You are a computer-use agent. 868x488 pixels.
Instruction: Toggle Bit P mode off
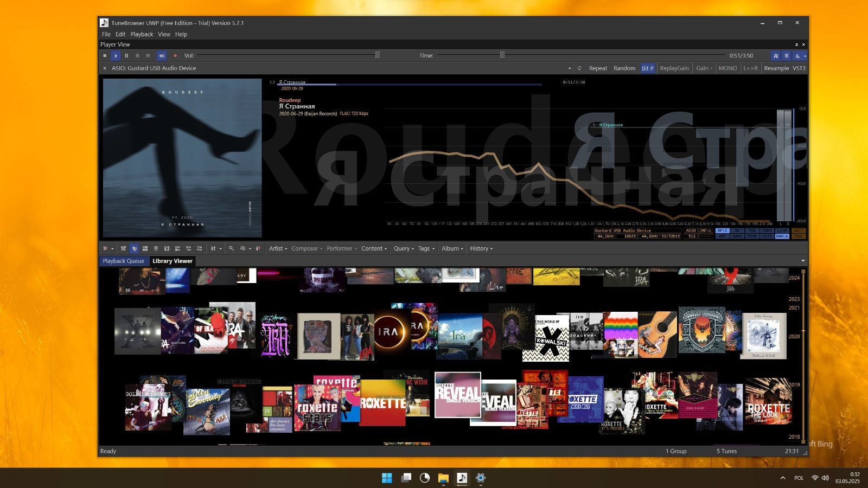pos(648,68)
